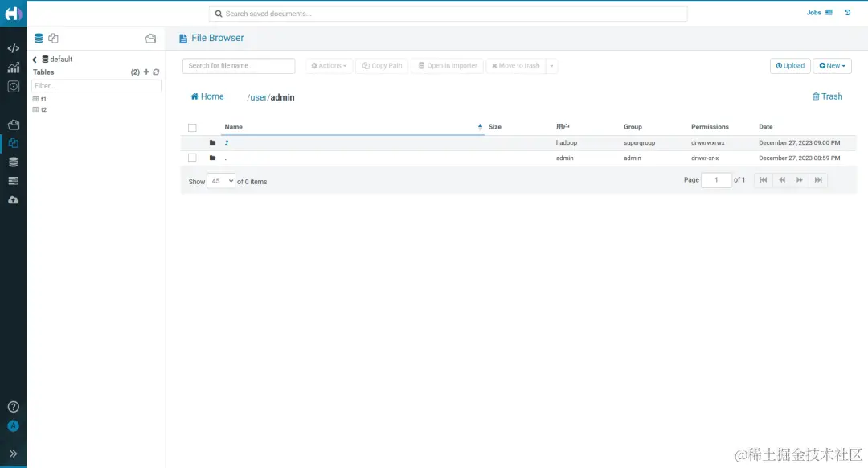Switch assist panel to files source
Viewport: 868px width, 468px height.
coord(53,39)
